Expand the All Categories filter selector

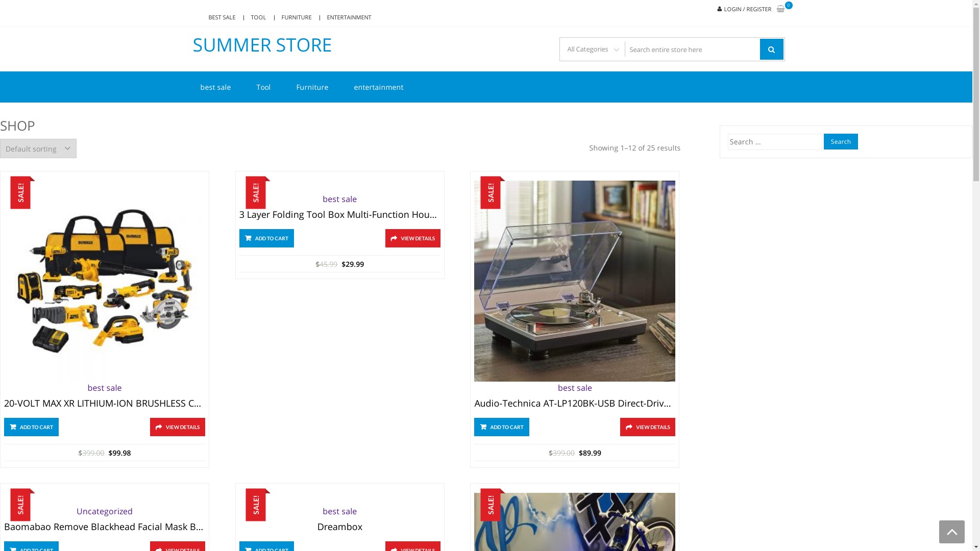click(x=591, y=49)
